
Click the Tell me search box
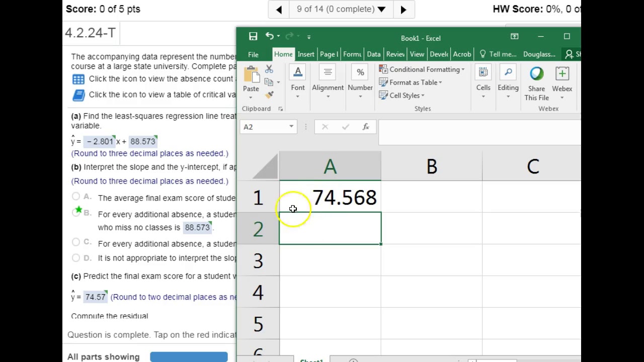(x=498, y=54)
